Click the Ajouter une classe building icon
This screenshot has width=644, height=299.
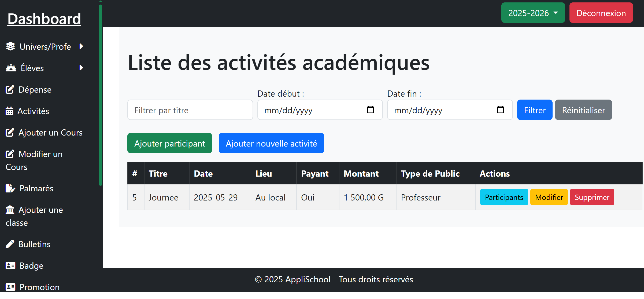[10, 210]
